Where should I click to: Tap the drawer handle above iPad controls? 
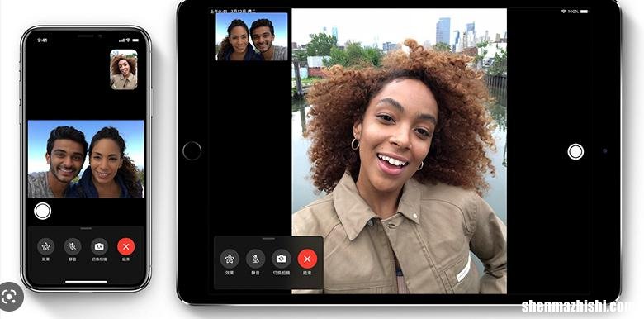pos(268,239)
